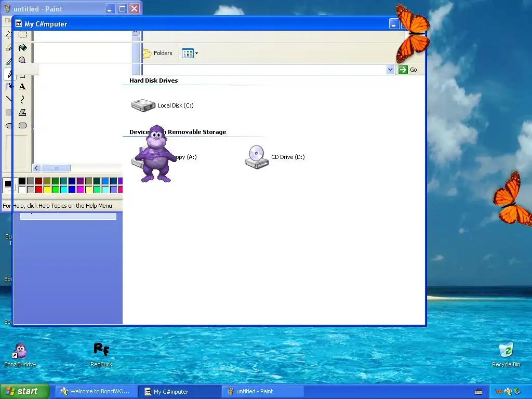Select the straight Line tool in Paint
532x399 pixels.
tap(9, 99)
